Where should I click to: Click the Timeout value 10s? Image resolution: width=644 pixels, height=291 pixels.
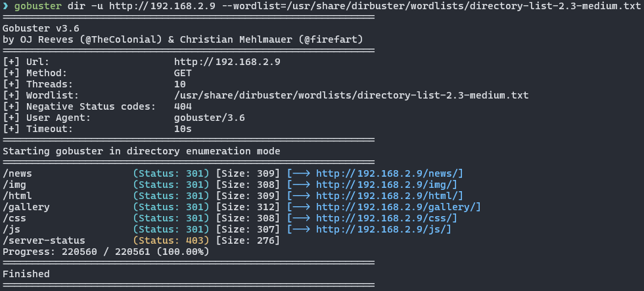click(x=183, y=129)
